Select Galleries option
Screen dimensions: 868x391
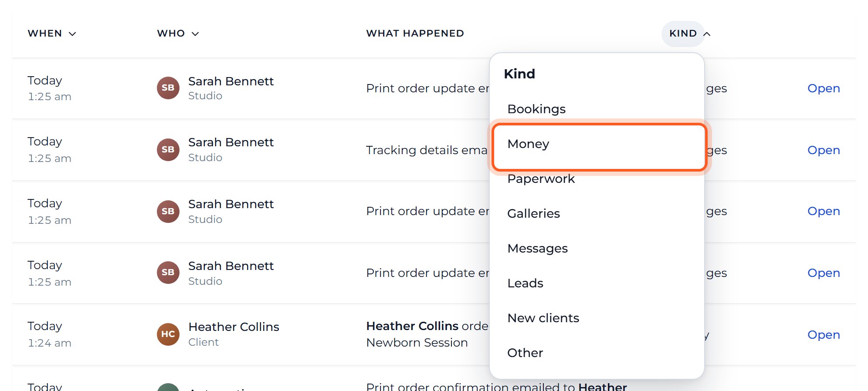pos(597,213)
